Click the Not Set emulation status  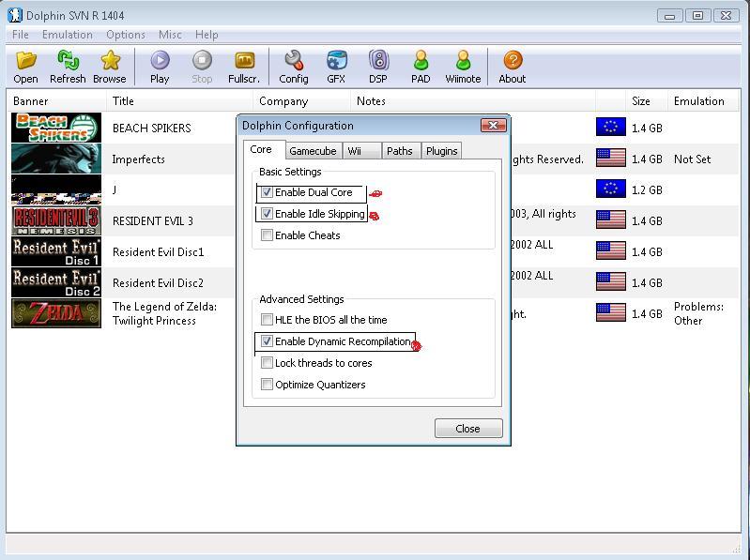coord(692,159)
